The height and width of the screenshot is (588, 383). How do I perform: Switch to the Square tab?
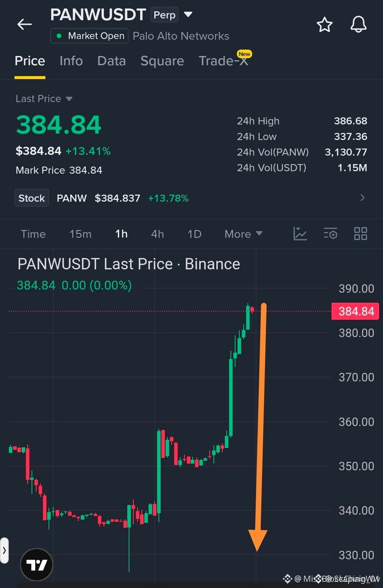click(162, 61)
